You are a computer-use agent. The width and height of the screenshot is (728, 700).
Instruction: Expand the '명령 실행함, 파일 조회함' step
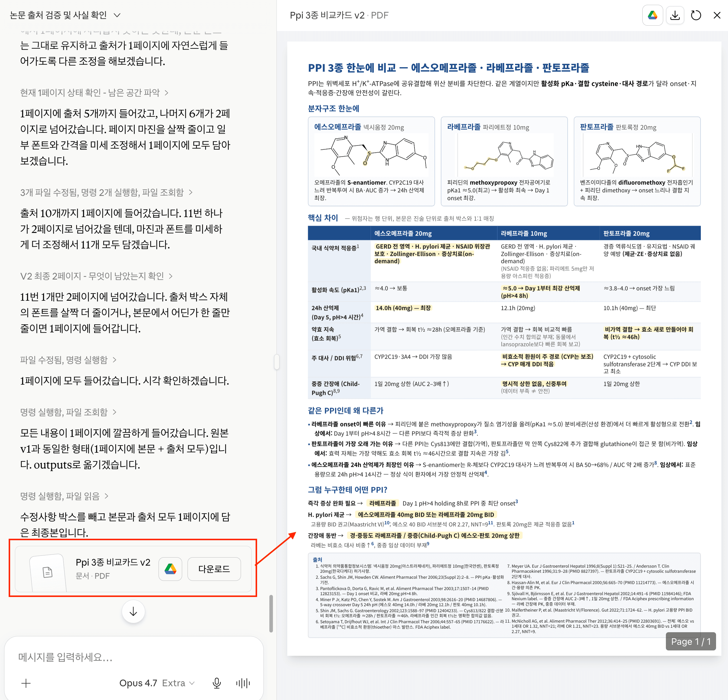pyautogui.click(x=68, y=412)
